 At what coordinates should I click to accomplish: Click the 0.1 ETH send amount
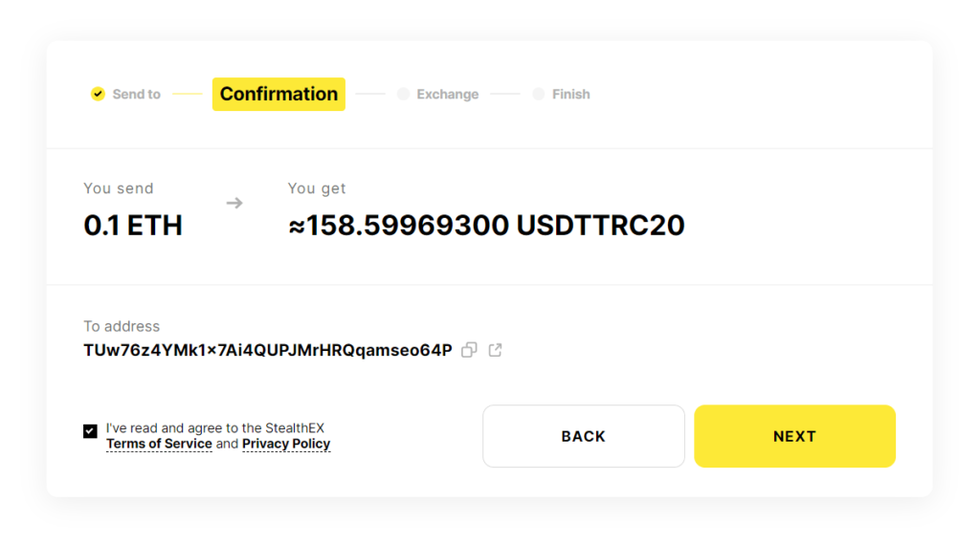[133, 226]
